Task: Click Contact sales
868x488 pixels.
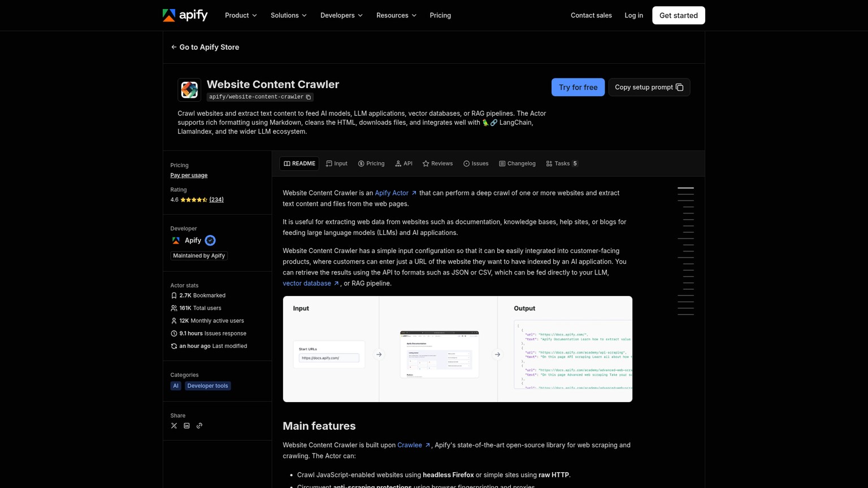Action: point(591,15)
